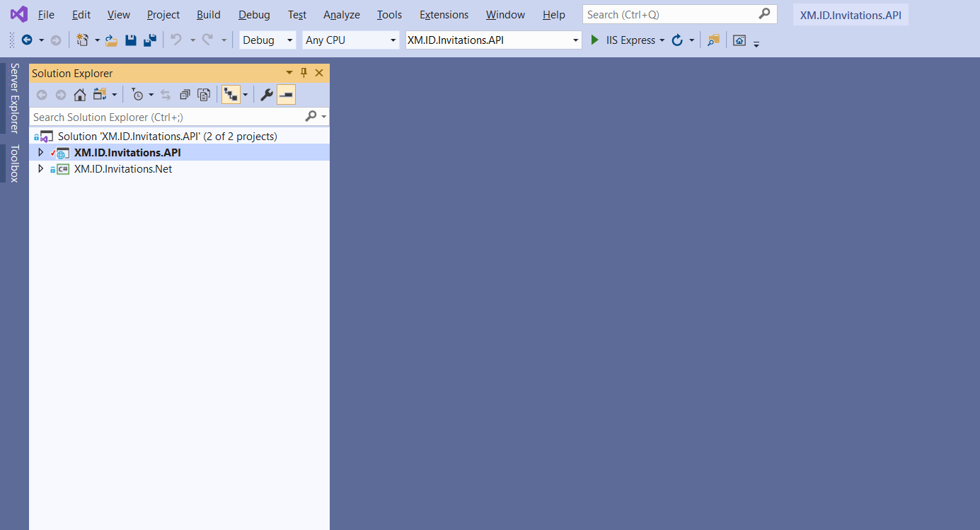Image resolution: width=980 pixels, height=530 pixels.
Task: Open the File menu
Action: 46,14
